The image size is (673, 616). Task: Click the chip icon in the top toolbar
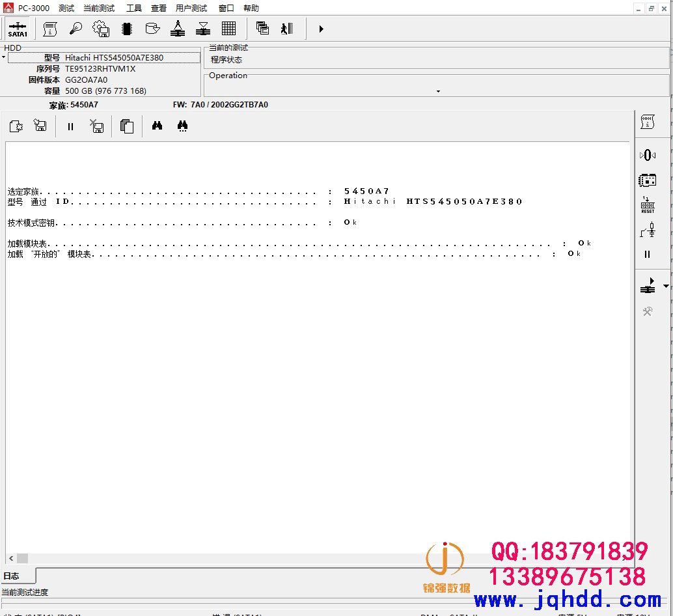127,29
